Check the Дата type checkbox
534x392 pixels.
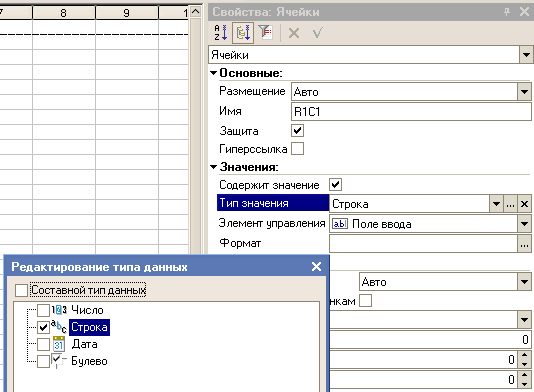[x=43, y=344]
